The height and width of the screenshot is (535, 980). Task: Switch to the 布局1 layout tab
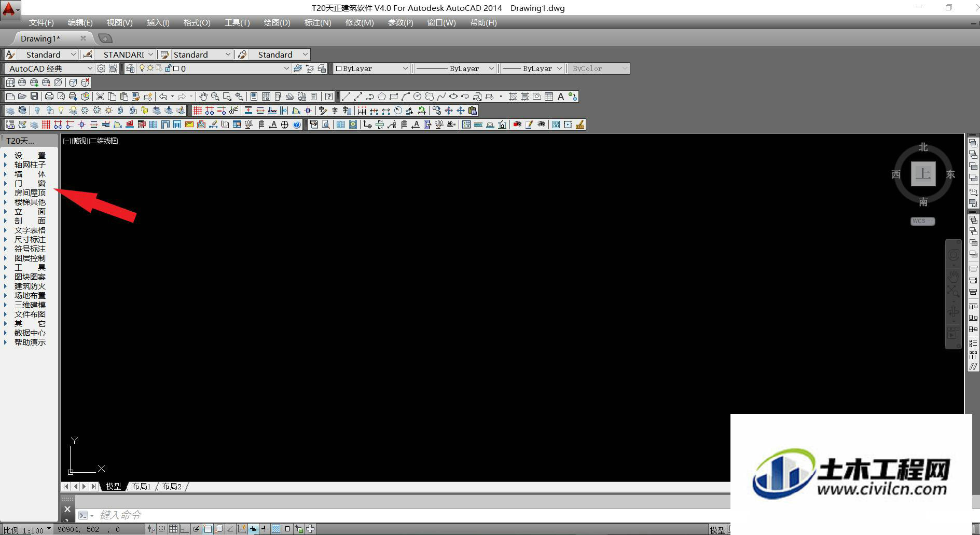(141, 486)
